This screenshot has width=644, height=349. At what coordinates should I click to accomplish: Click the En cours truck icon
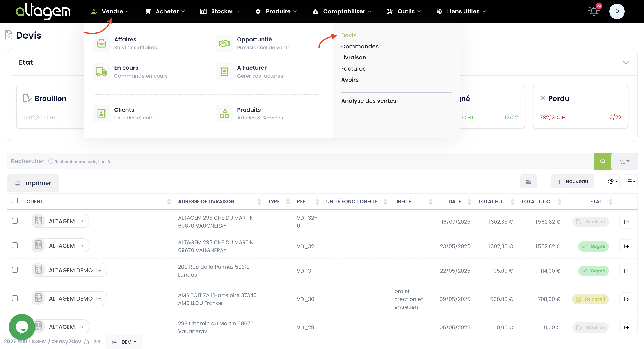click(x=101, y=71)
